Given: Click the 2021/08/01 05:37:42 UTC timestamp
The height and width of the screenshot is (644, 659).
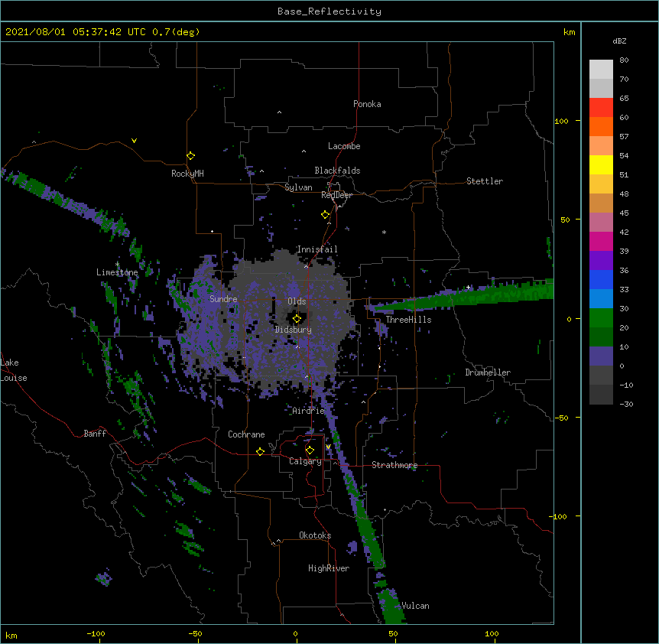Looking at the screenshot, I should (76, 32).
